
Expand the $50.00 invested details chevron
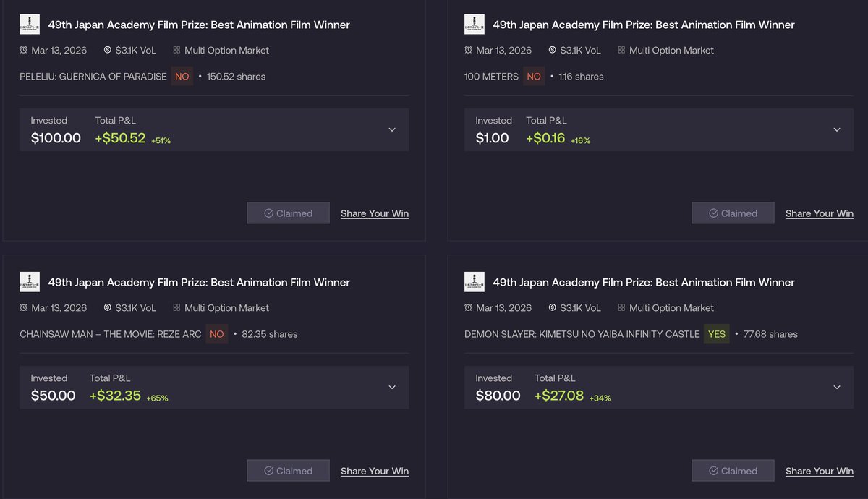click(392, 388)
